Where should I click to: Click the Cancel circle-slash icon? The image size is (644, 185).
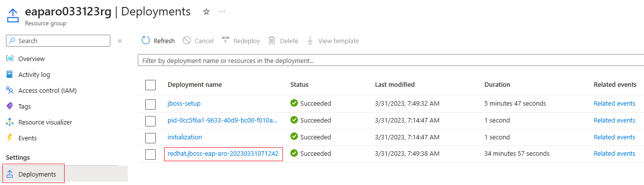(187, 41)
